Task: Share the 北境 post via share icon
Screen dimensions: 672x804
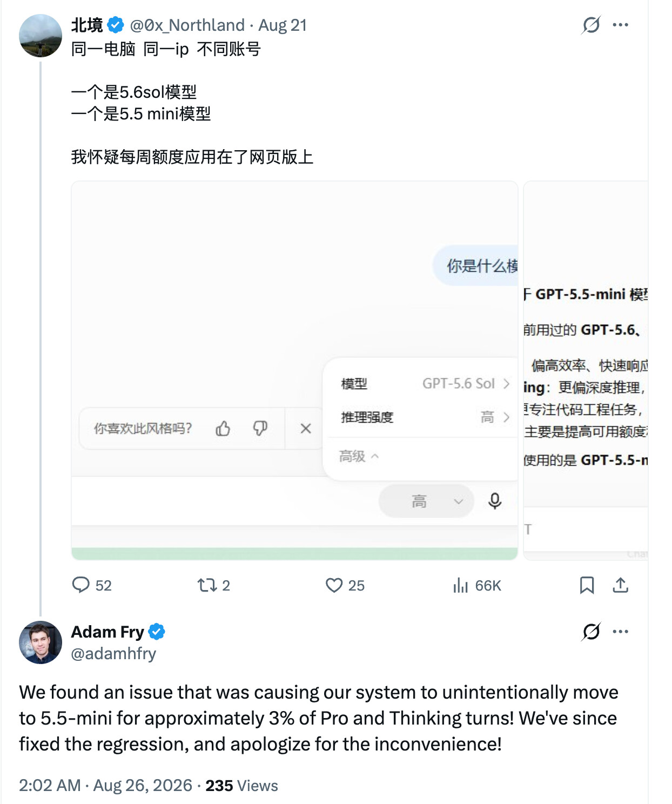Action: (621, 585)
